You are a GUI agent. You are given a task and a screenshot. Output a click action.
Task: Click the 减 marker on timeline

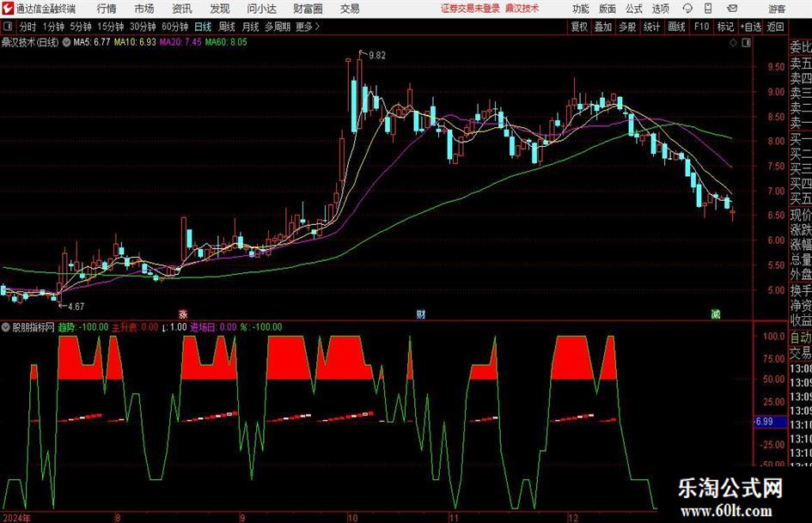click(x=716, y=313)
